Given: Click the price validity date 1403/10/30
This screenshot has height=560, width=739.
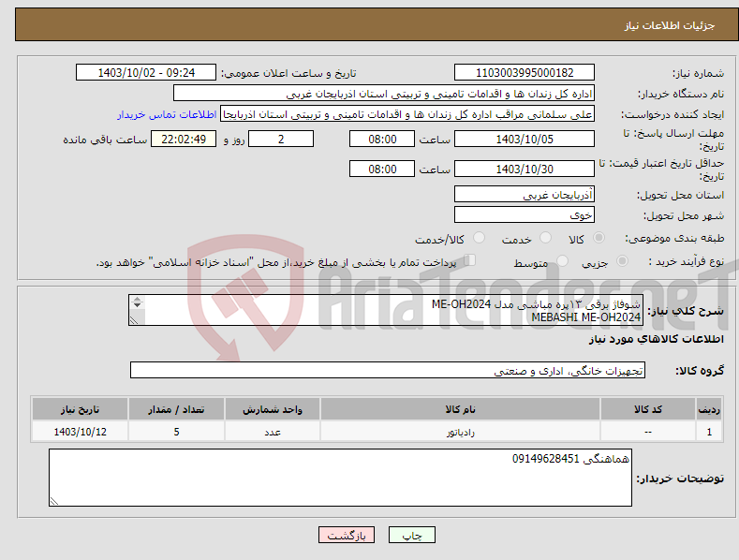Looking at the screenshot, I should tap(525, 169).
